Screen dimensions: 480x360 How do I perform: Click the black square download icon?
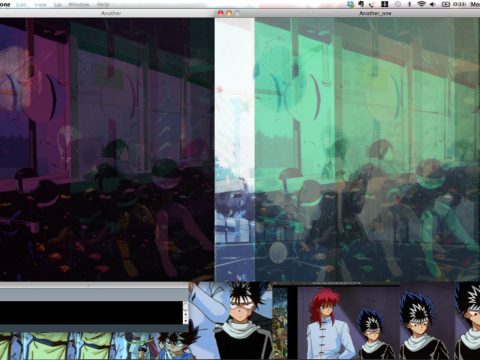[x=385, y=4]
